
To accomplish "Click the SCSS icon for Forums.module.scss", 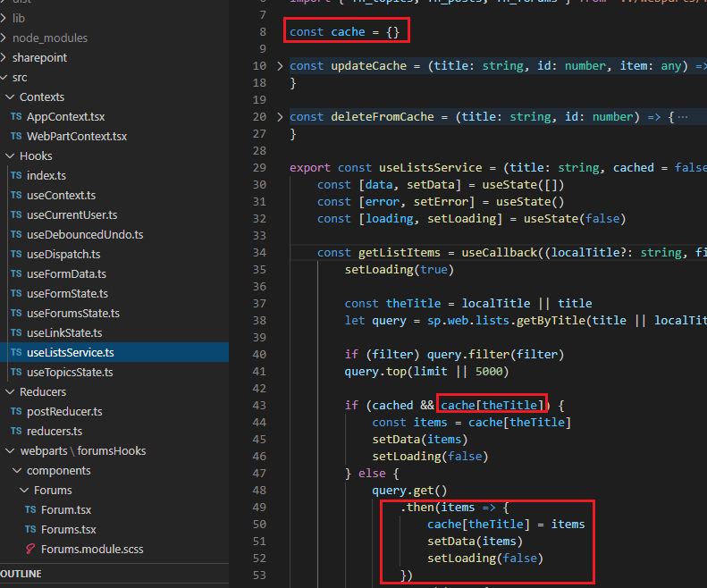I will (x=30, y=549).
